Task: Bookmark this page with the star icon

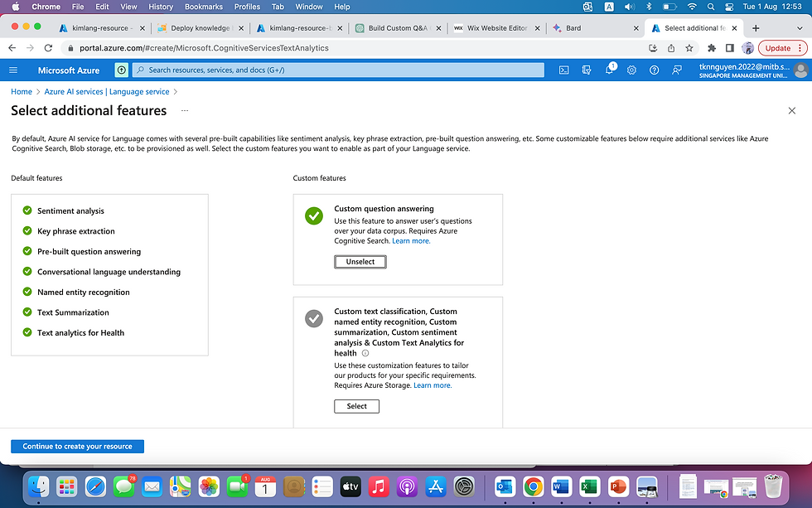Action: click(x=689, y=48)
